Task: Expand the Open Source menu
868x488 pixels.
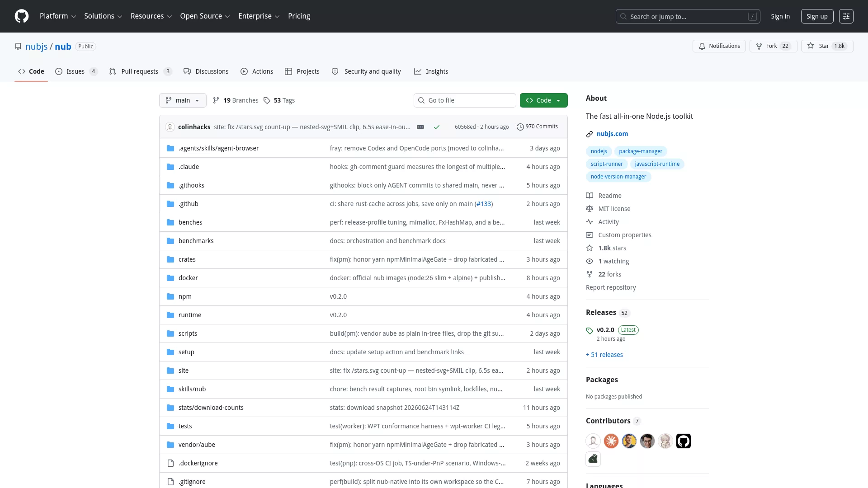Action: (205, 16)
